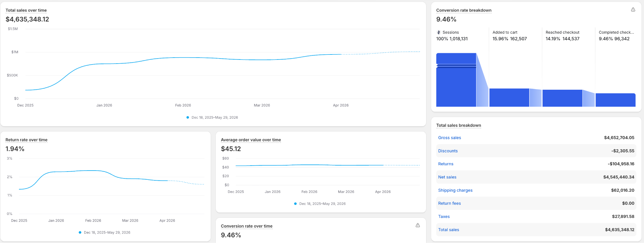Screen dimensions: 644x243
Task: Click total sales value $4,635,348.12 at top
Action: [27, 19]
